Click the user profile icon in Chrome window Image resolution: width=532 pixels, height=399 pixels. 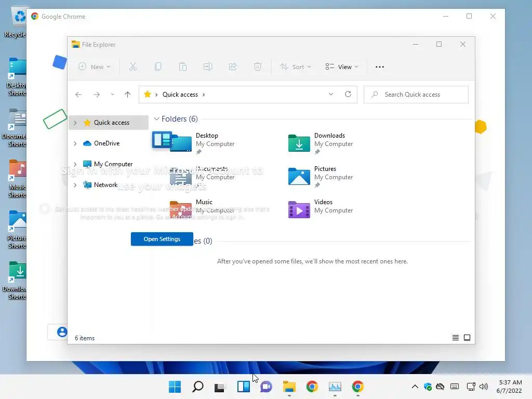(62, 331)
